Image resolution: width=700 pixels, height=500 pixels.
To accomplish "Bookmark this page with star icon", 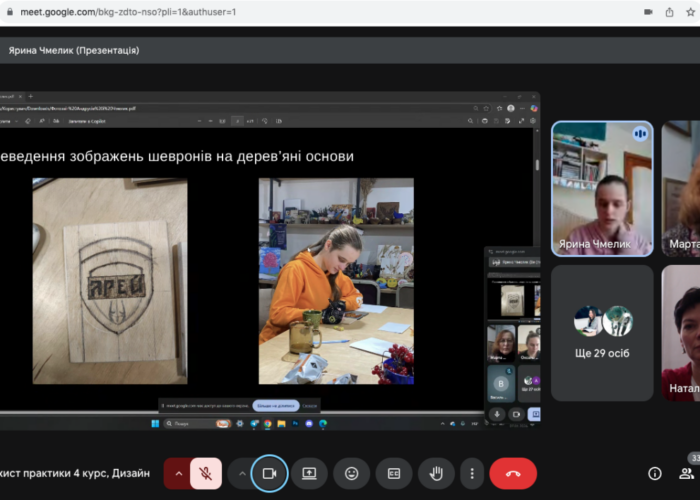I will 693,11.
